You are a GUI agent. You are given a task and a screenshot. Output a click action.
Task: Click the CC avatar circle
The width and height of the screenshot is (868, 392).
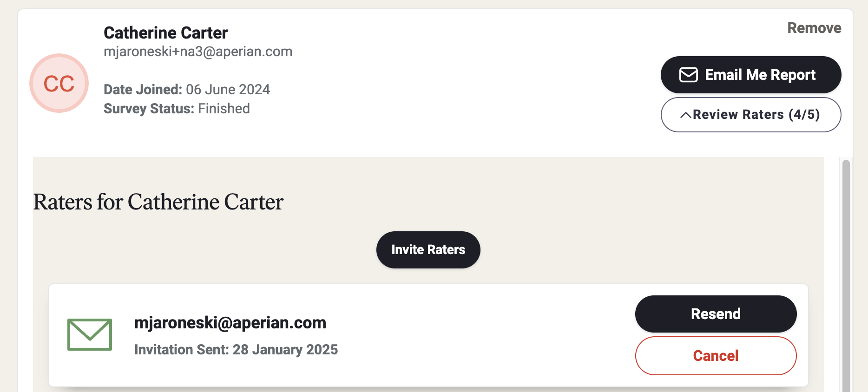coord(59,83)
